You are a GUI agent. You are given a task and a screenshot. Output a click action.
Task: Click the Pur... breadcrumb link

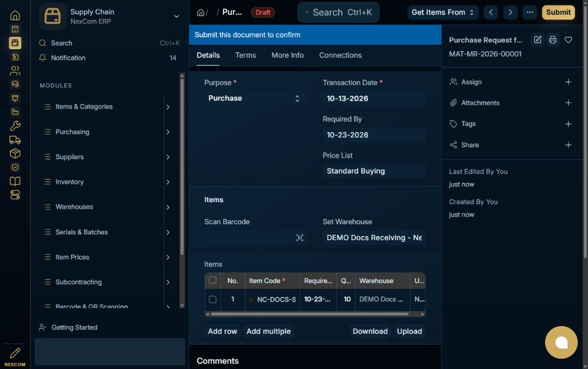(232, 12)
